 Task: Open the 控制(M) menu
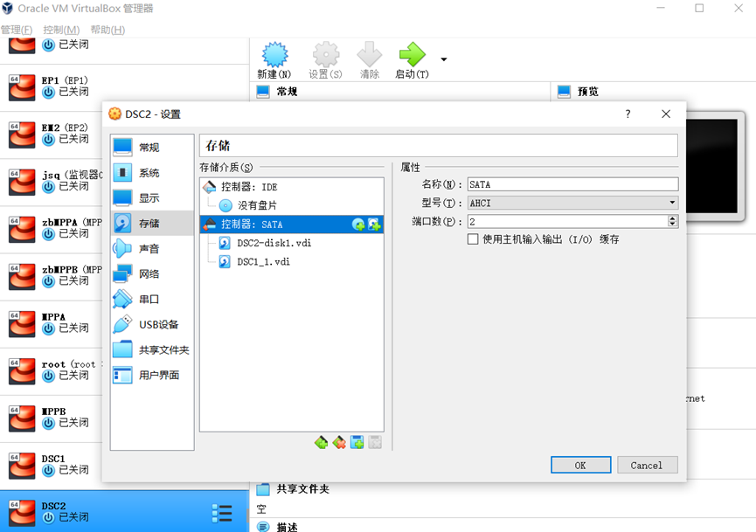point(61,30)
